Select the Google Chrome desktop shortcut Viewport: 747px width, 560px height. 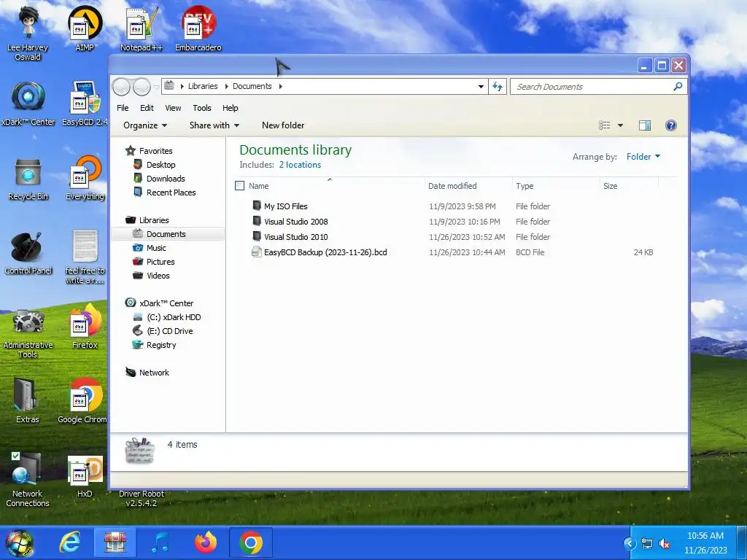pos(82,401)
